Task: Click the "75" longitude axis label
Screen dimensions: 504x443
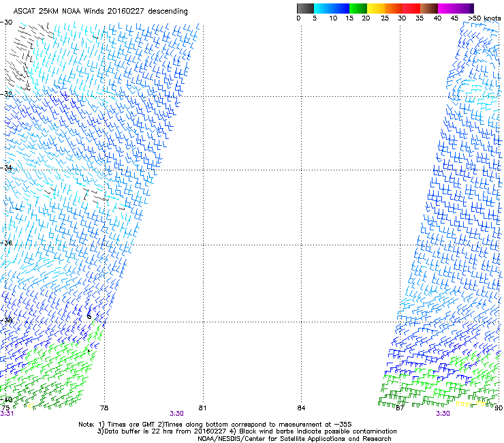Action: [5, 408]
